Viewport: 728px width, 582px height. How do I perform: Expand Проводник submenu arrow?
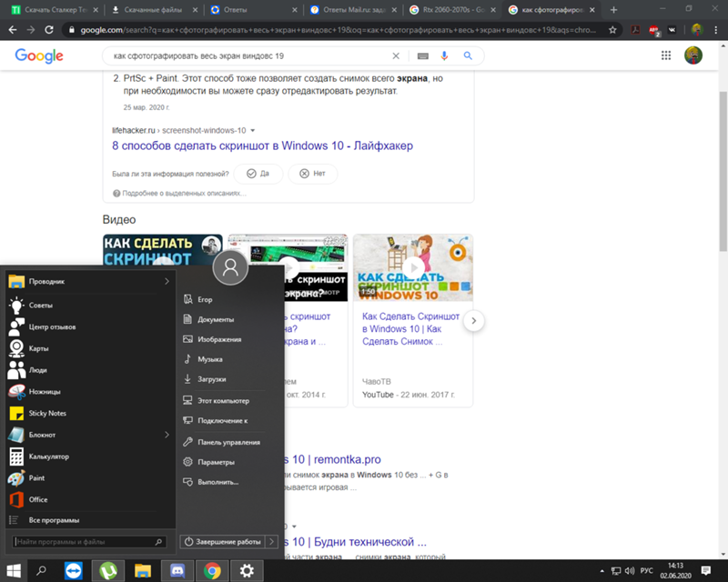click(x=167, y=281)
